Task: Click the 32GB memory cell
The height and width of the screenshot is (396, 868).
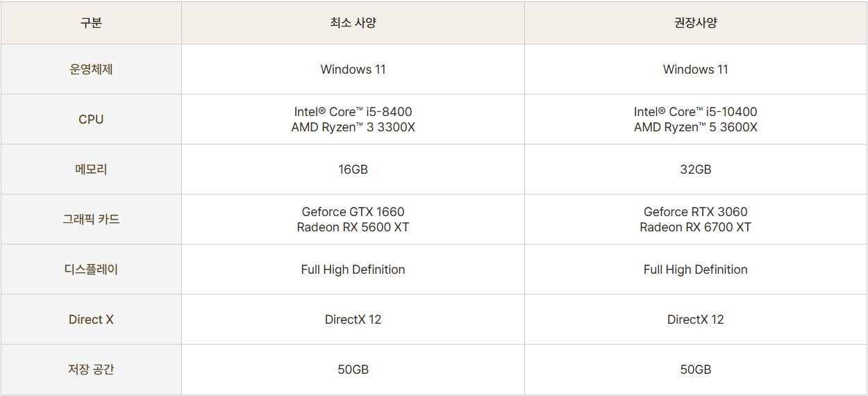Action: (x=696, y=170)
